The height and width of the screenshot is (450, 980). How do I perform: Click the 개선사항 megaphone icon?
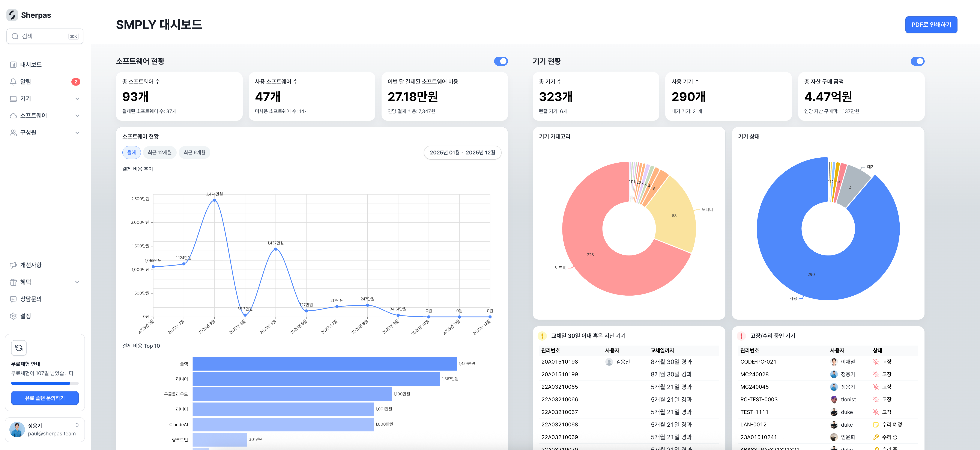point(13,265)
